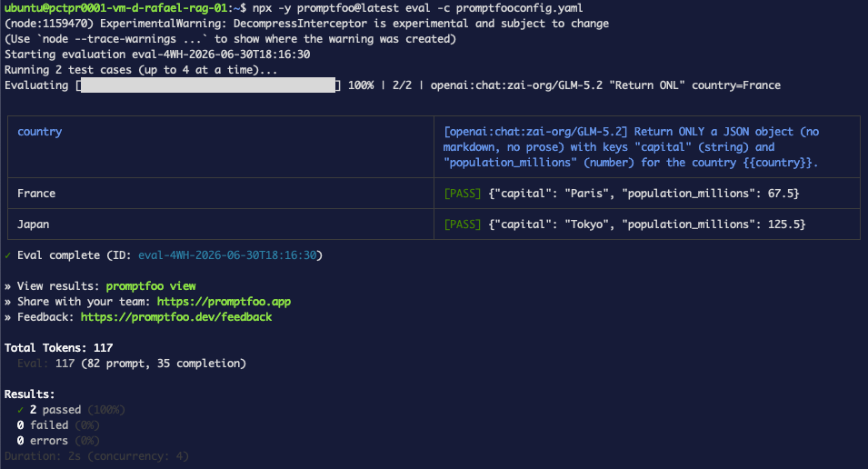Click the npx promptfoo eval command

pos(418,8)
